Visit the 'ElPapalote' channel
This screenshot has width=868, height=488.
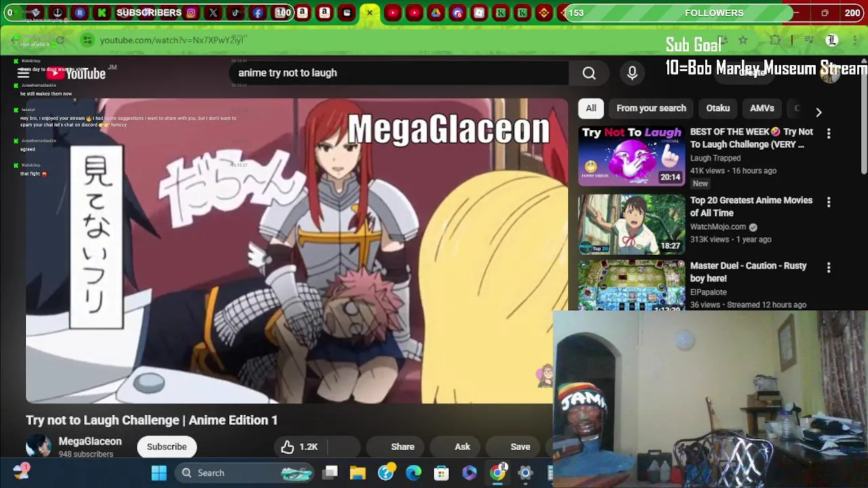708,292
